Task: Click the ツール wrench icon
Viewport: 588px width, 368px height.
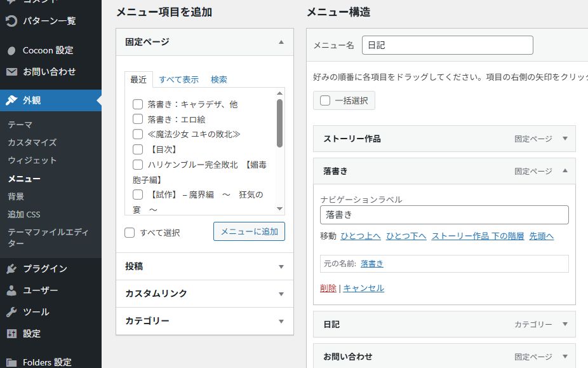Action: click(x=11, y=312)
